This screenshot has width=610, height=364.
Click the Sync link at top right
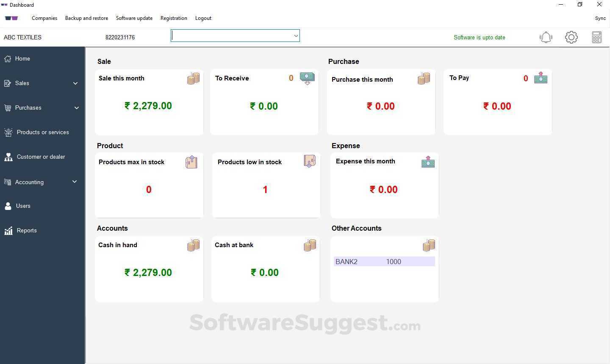(x=600, y=18)
